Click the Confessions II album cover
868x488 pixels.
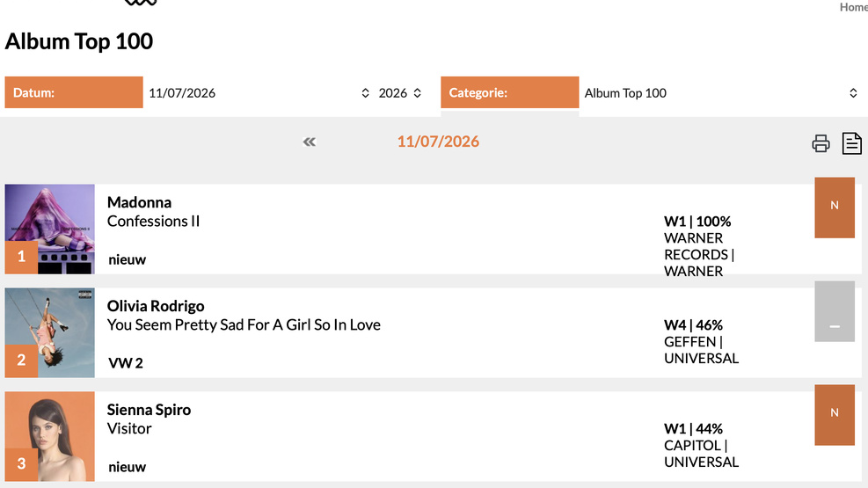(x=50, y=229)
